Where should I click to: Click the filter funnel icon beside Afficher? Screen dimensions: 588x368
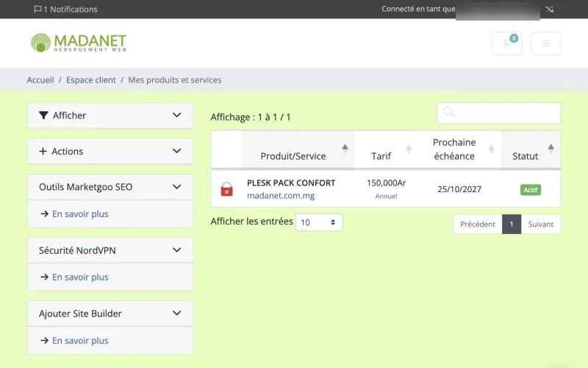(43, 116)
